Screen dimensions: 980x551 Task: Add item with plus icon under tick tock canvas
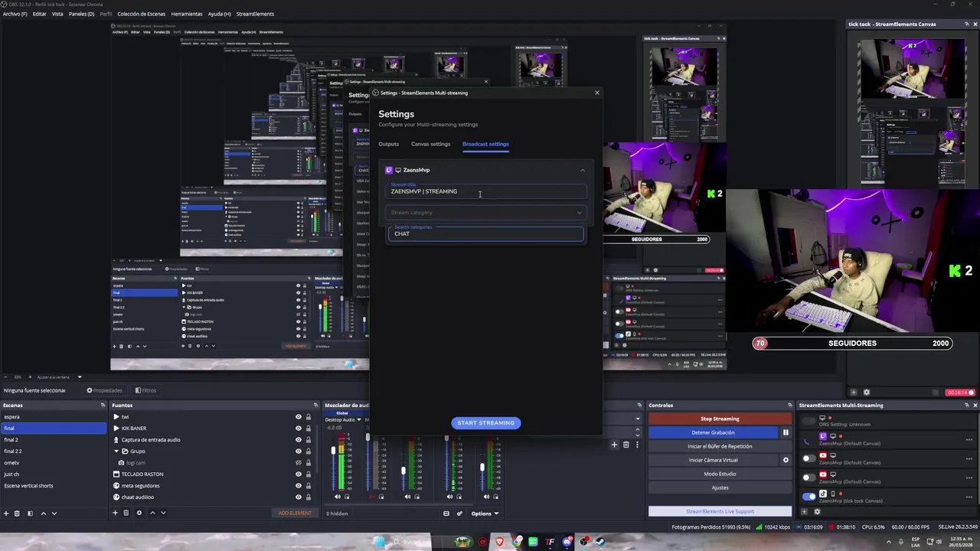pos(854,393)
